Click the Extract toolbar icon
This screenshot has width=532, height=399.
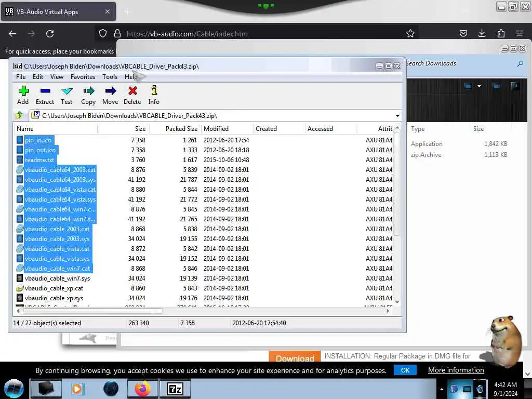pyautogui.click(x=45, y=95)
